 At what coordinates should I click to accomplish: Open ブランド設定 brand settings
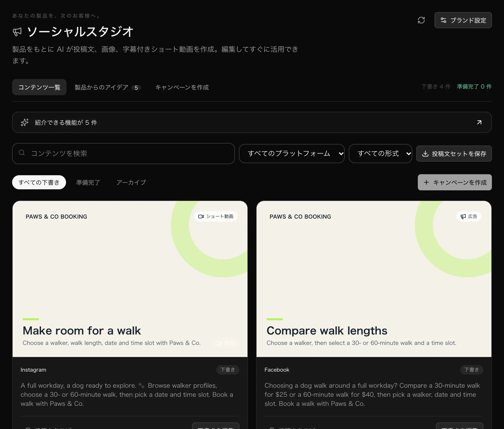[x=463, y=20]
